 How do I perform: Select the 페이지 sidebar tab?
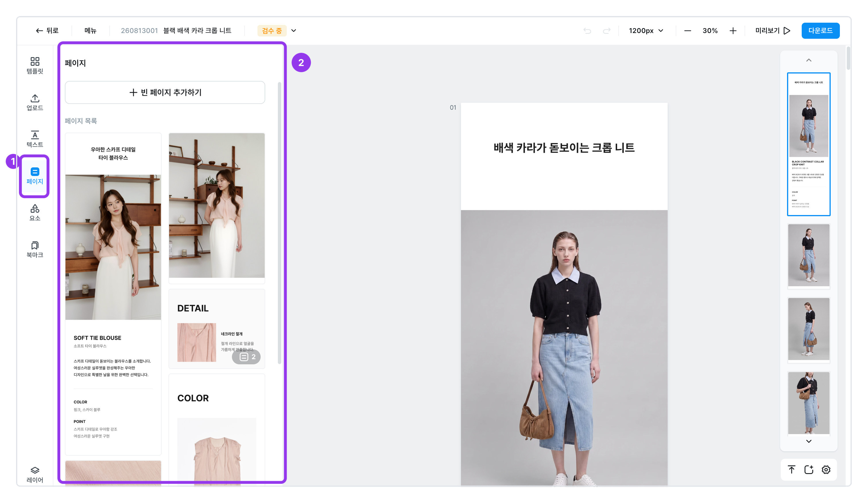pos(35,176)
